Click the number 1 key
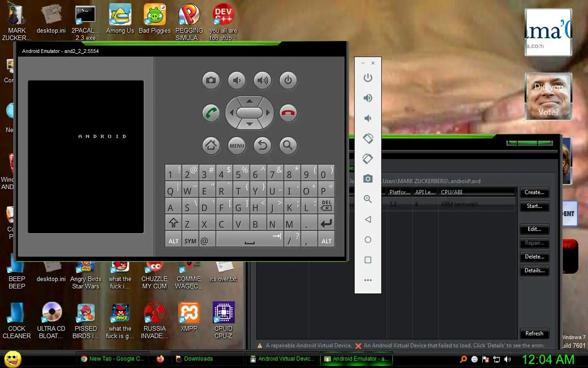Screen dimensions: 588x368 pyautogui.click(x=174, y=172)
